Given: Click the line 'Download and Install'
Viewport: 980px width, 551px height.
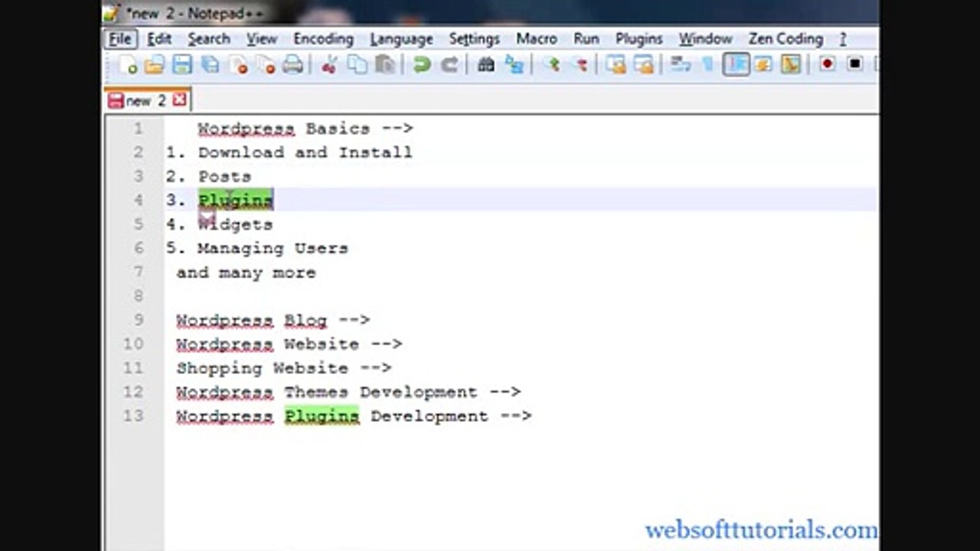Looking at the screenshot, I should coord(305,152).
